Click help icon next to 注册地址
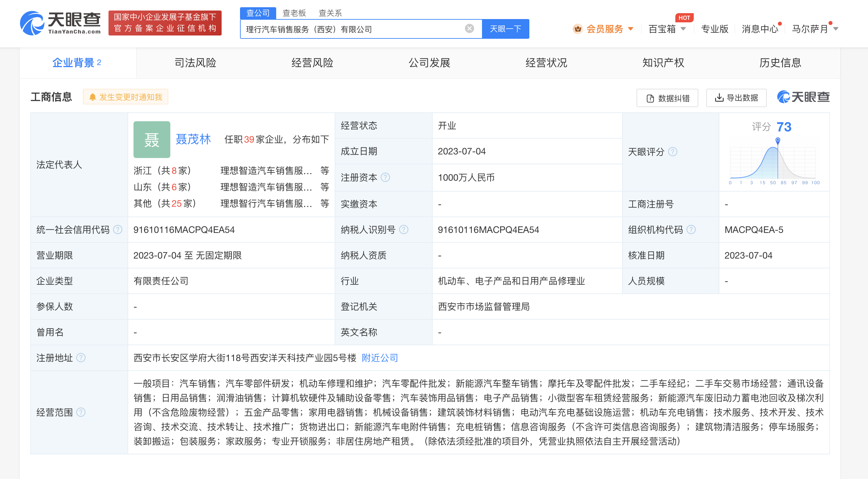 pos(81,357)
